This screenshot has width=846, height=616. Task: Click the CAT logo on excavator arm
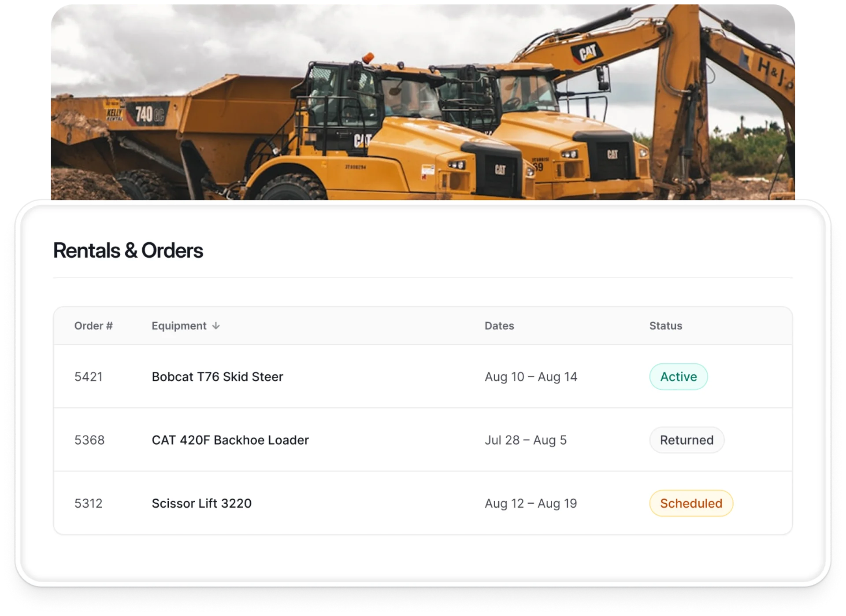pos(587,52)
